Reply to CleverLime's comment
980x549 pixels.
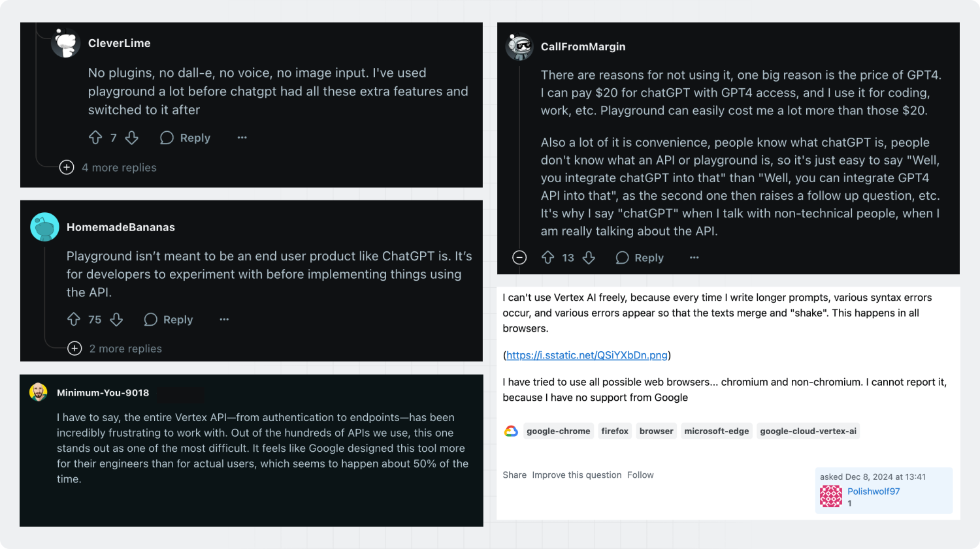[186, 138]
